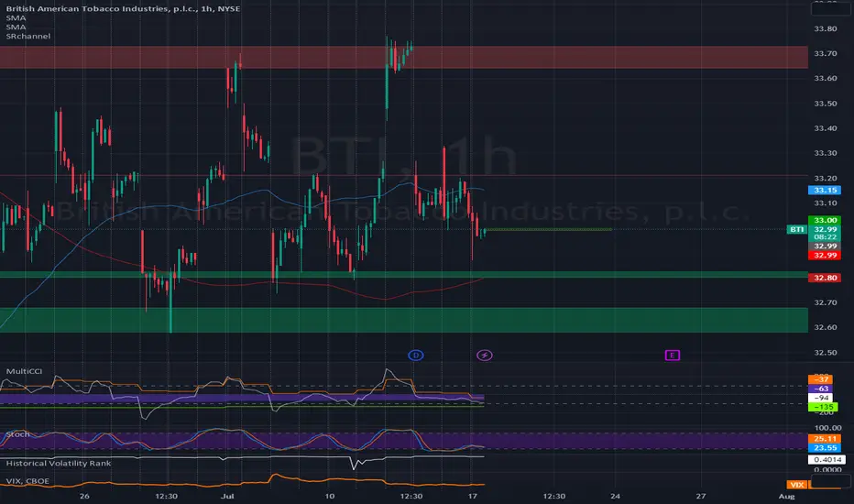This screenshot has width=854, height=504.
Task: Select the MultiCCI indicator label
Action: click(24, 371)
